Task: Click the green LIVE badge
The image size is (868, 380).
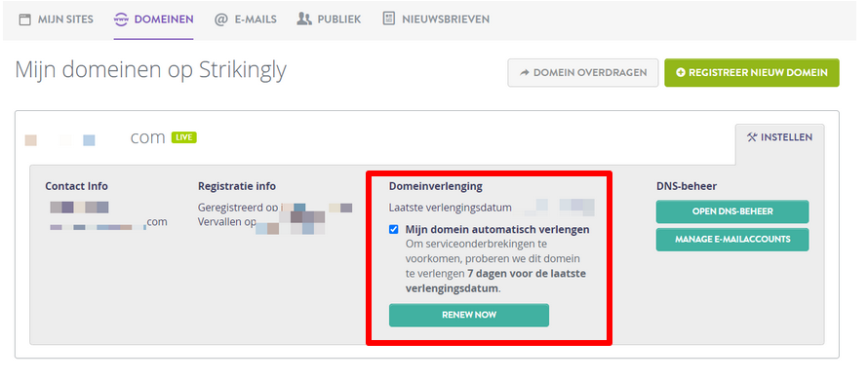Action: coord(183,137)
